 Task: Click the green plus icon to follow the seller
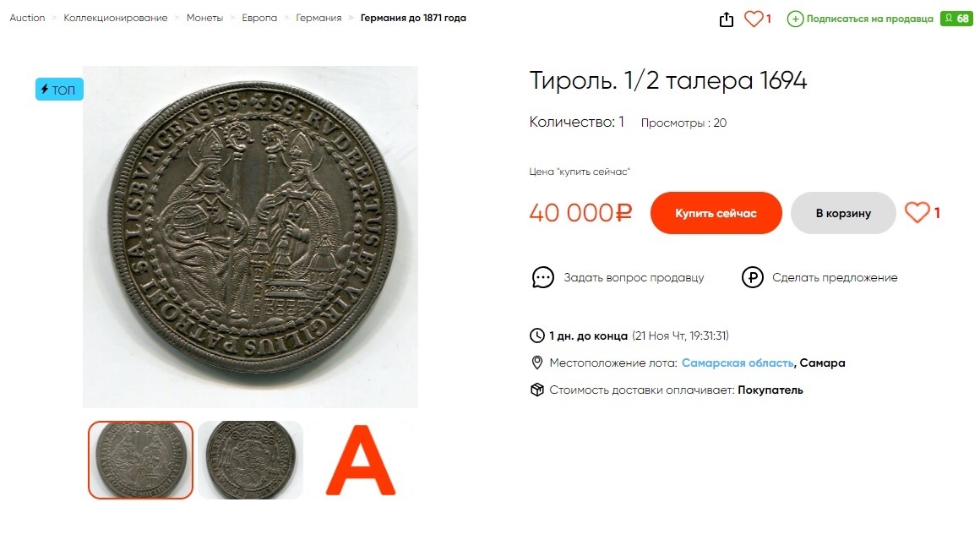(796, 19)
